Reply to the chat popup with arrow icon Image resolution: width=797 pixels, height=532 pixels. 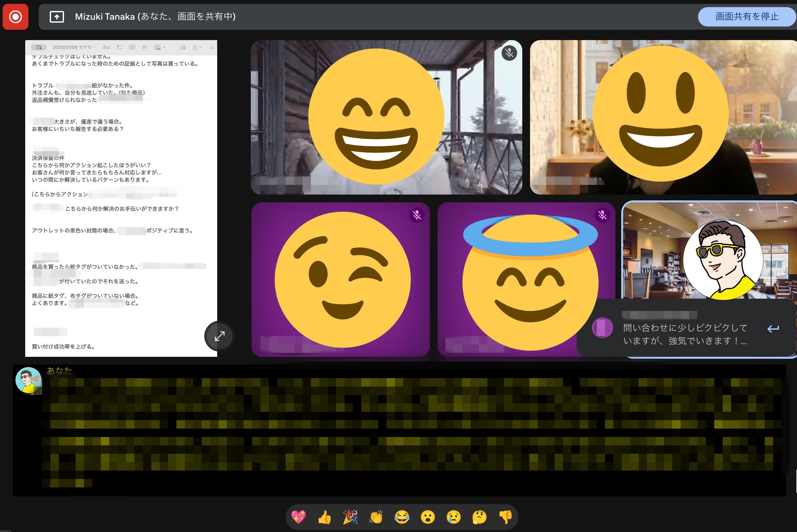tap(773, 328)
